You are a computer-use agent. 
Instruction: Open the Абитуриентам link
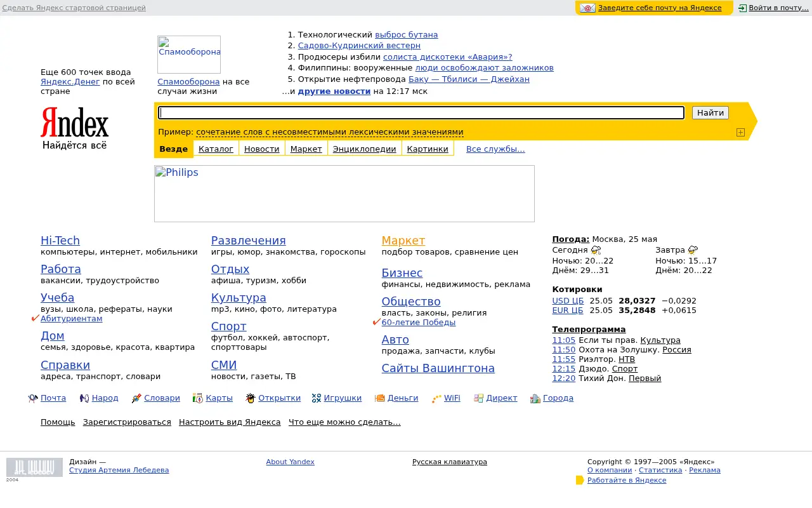[x=72, y=319]
